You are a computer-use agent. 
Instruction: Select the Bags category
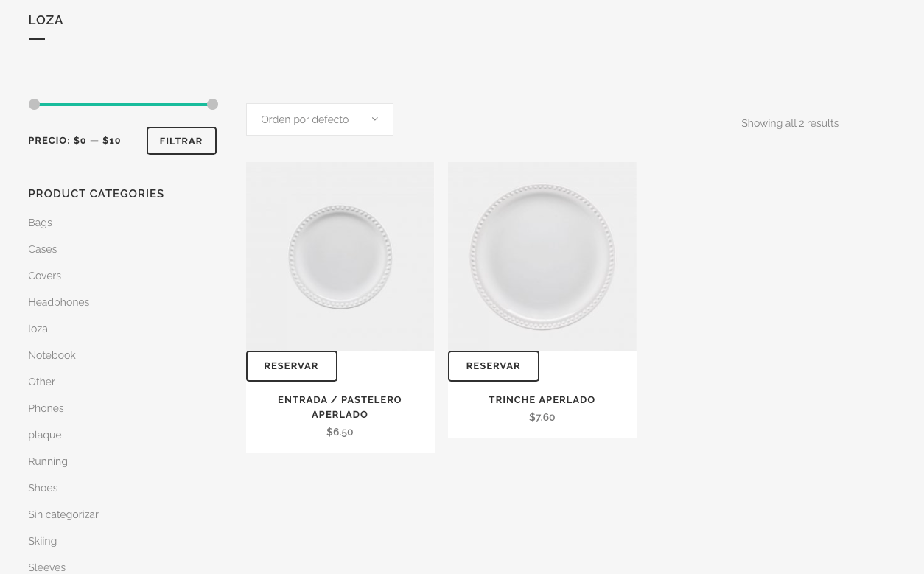coord(40,223)
